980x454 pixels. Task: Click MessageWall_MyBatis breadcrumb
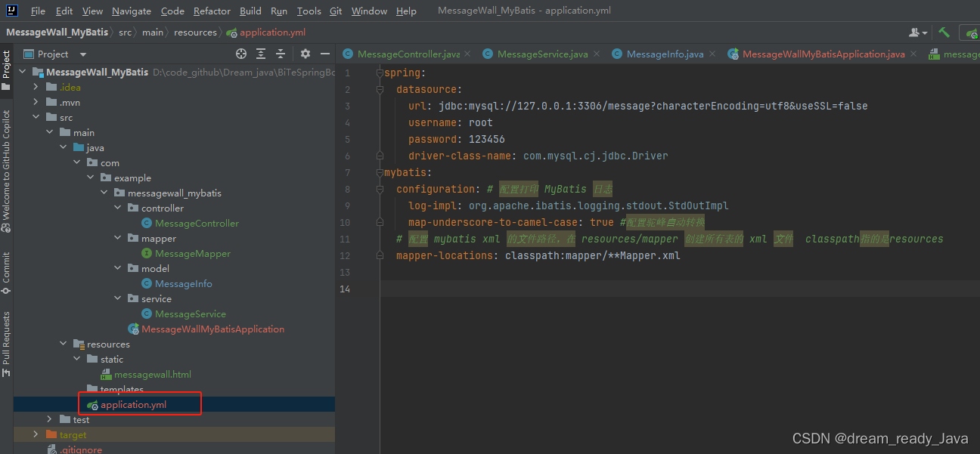coord(57,32)
